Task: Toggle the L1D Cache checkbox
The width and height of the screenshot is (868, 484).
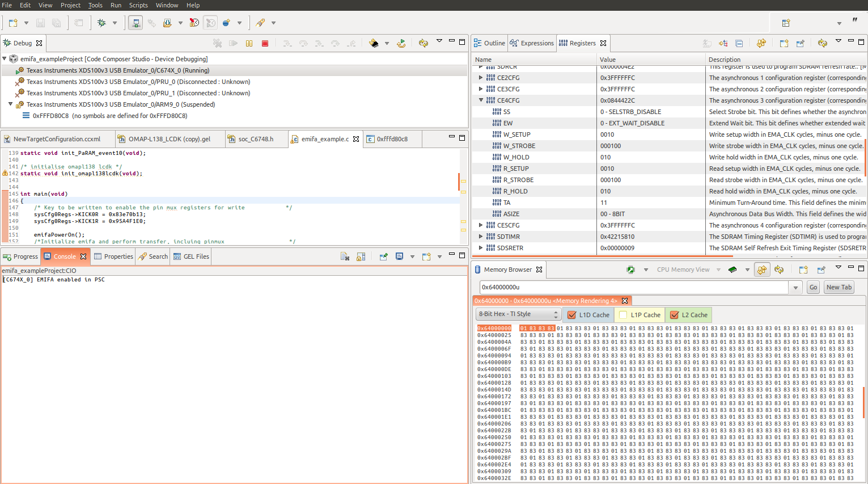Action: point(572,315)
